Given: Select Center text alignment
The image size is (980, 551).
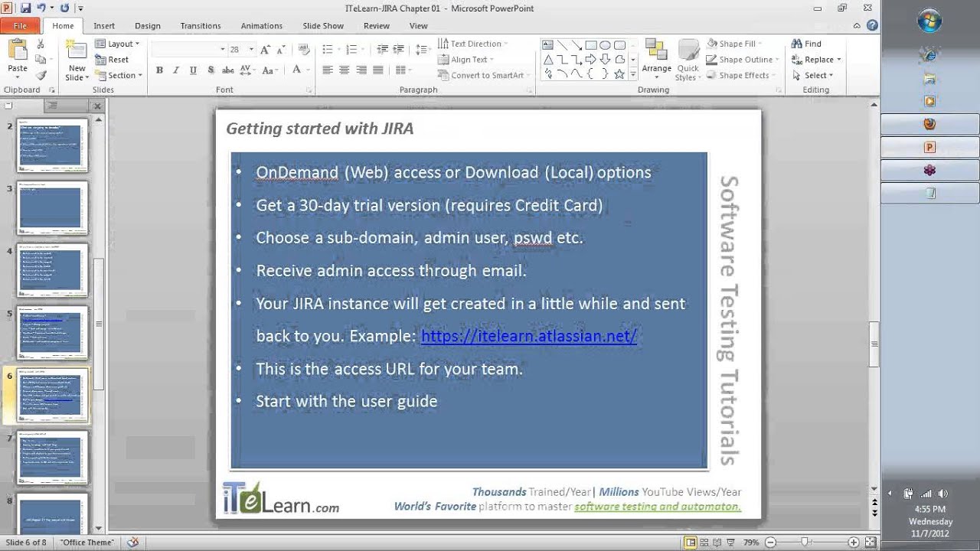Looking at the screenshot, I should [345, 70].
